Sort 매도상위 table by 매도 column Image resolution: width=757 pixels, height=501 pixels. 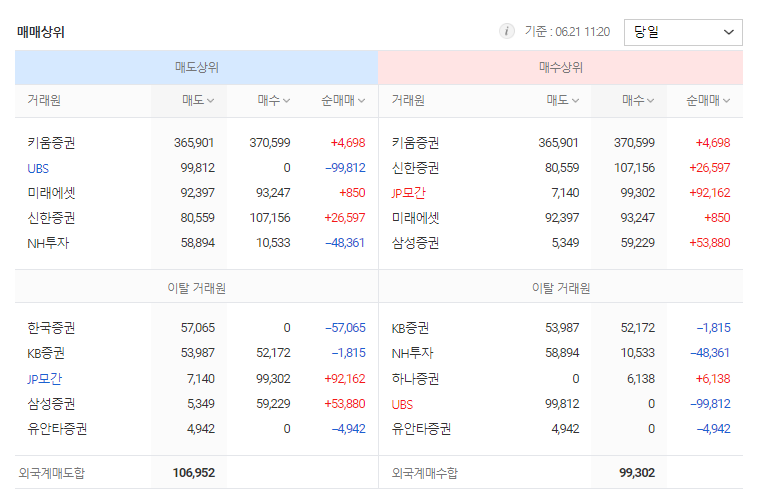tap(198, 100)
